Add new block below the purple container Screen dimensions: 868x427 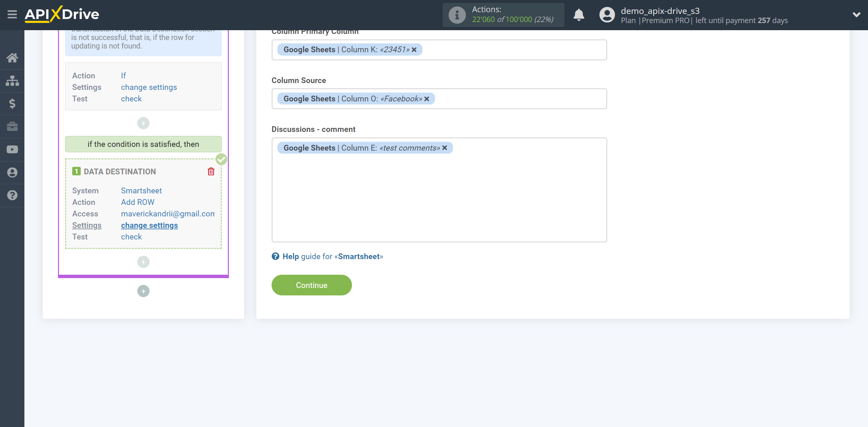coord(143,291)
